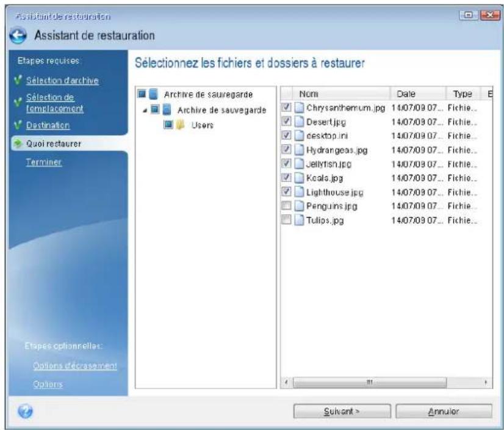Go to the Sélection de l'emplacement step
This screenshot has height=430, width=504.
(55, 103)
